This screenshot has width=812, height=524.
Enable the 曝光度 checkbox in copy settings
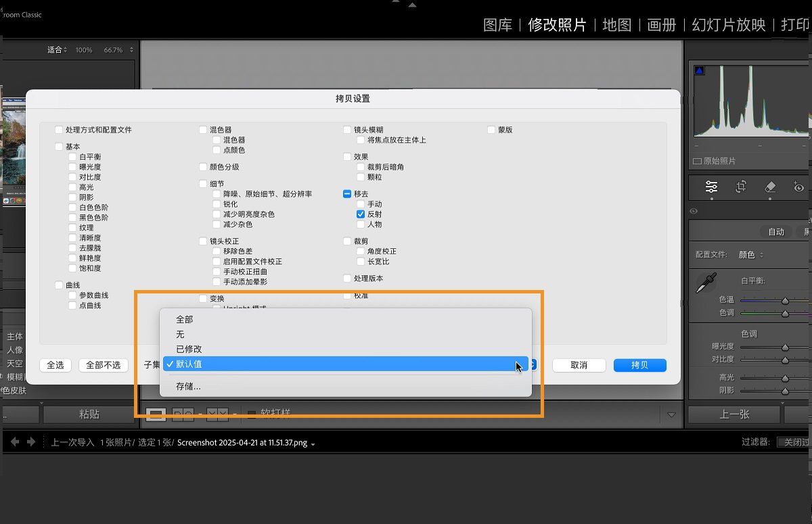click(72, 166)
